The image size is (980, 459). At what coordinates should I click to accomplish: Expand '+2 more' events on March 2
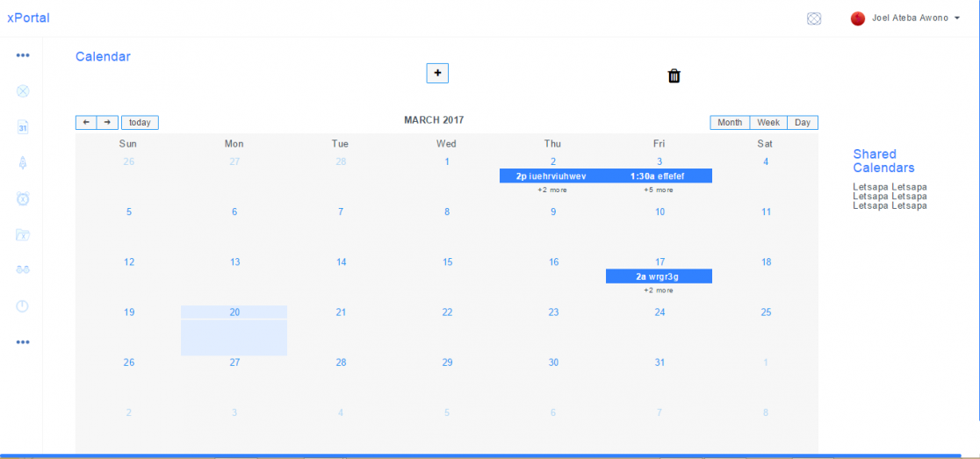(x=552, y=190)
